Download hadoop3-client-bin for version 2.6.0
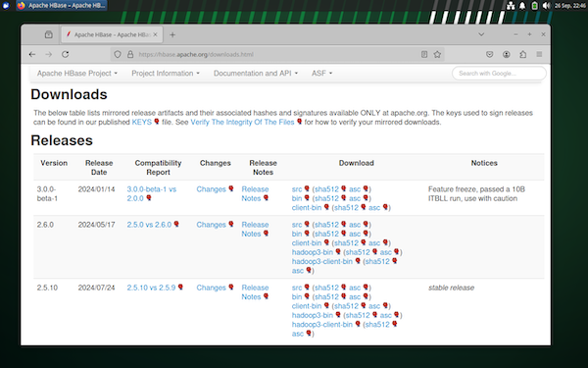Screen dimensions: 588x368 coord(322,261)
